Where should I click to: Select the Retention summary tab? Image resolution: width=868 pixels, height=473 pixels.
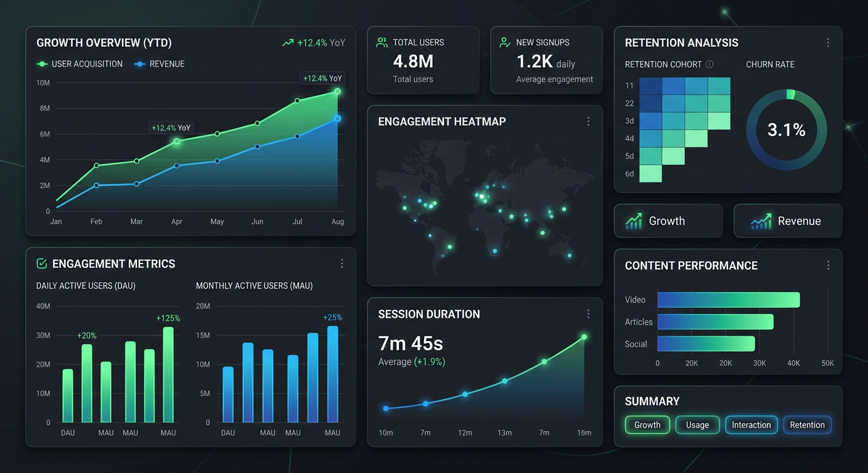807,425
